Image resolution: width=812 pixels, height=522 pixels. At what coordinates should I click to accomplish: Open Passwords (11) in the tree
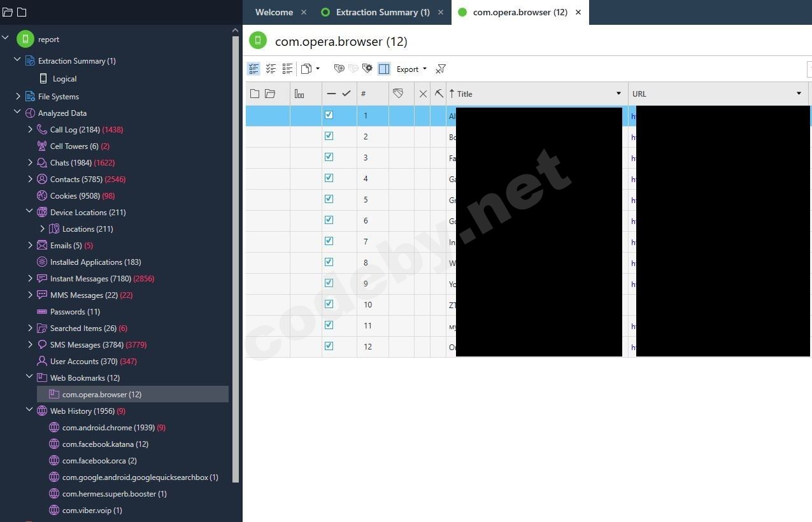tap(75, 312)
